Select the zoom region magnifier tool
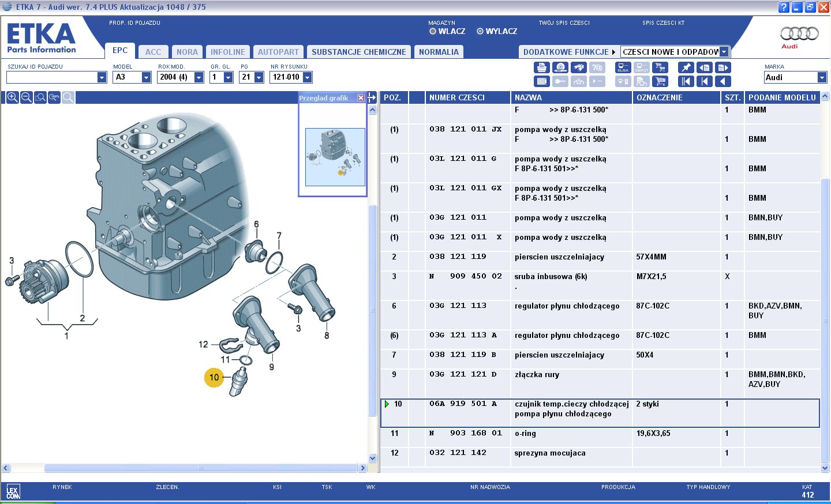This screenshot has height=504, width=831. point(40,97)
